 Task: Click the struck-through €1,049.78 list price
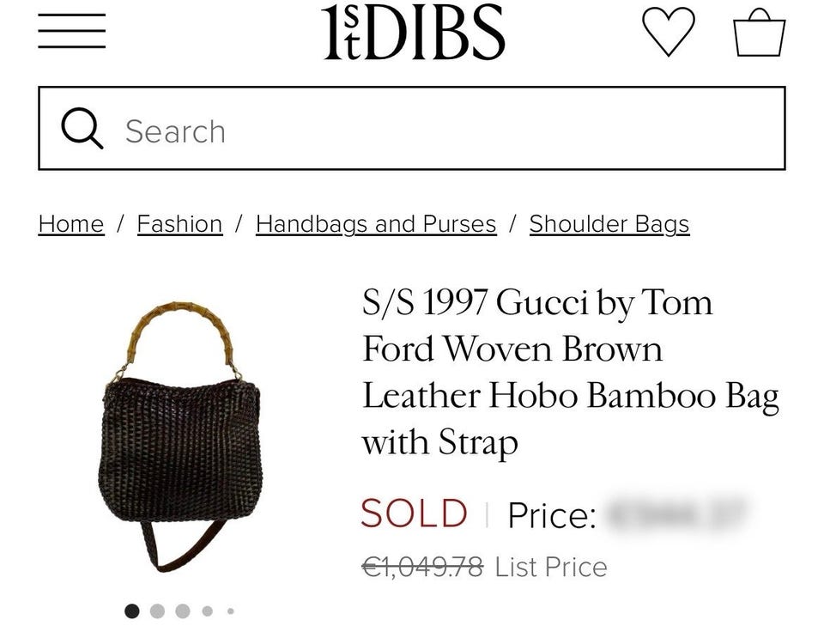pyautogui.click(x=422, y=568)
